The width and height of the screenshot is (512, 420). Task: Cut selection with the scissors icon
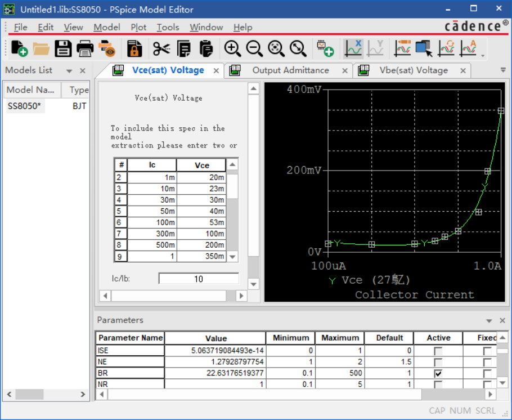[161, 49]
